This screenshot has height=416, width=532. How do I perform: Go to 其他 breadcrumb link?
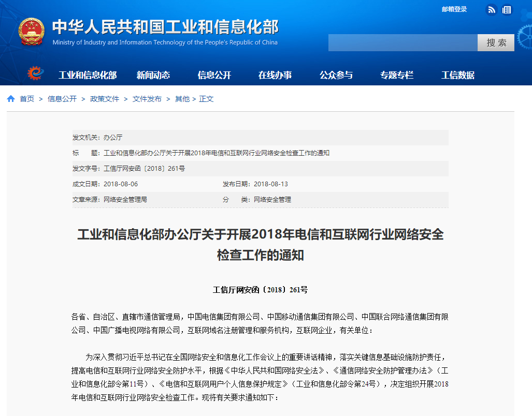pyautogui.click(x=182, y=99)
